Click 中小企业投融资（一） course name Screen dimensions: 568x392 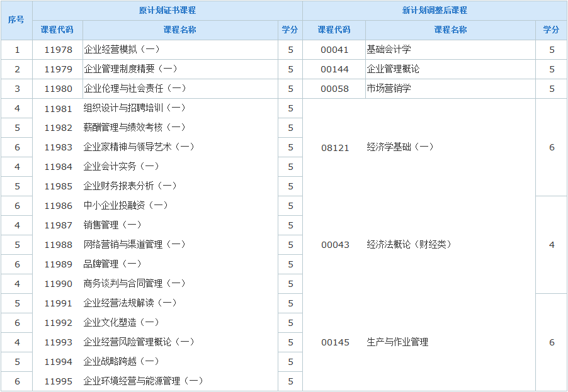tap(125, 206)
